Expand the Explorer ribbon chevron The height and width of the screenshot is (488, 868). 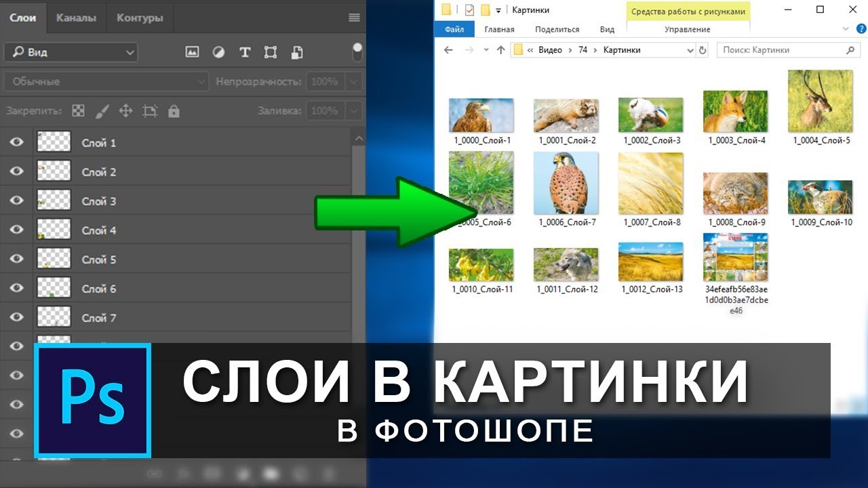click(846, 28)
